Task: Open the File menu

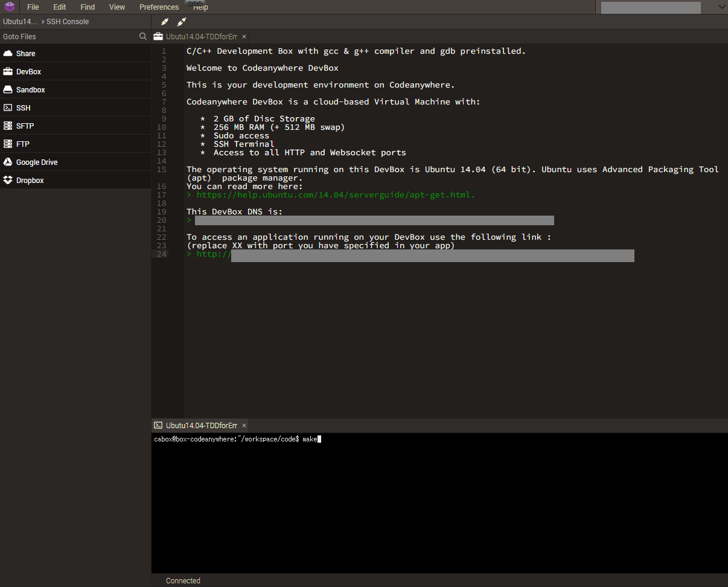Action: [x=33, y=7]
